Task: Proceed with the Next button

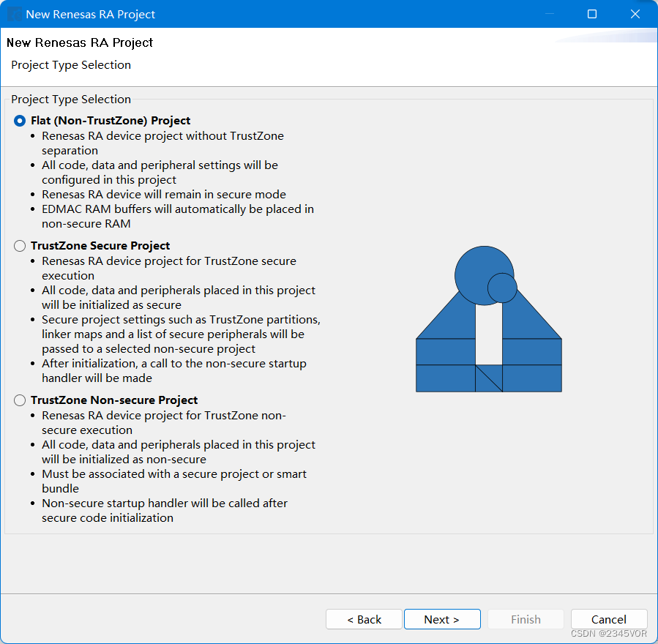Action: pos(442,619)
